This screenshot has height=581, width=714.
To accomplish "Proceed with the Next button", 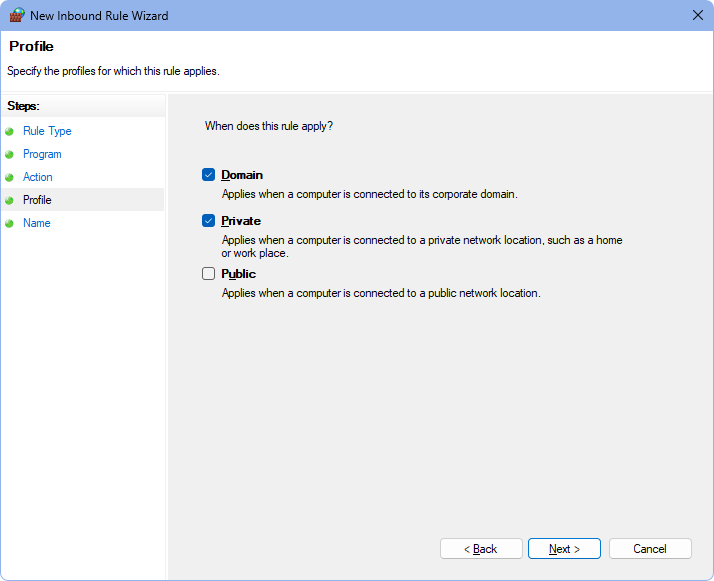I will 564,549.
